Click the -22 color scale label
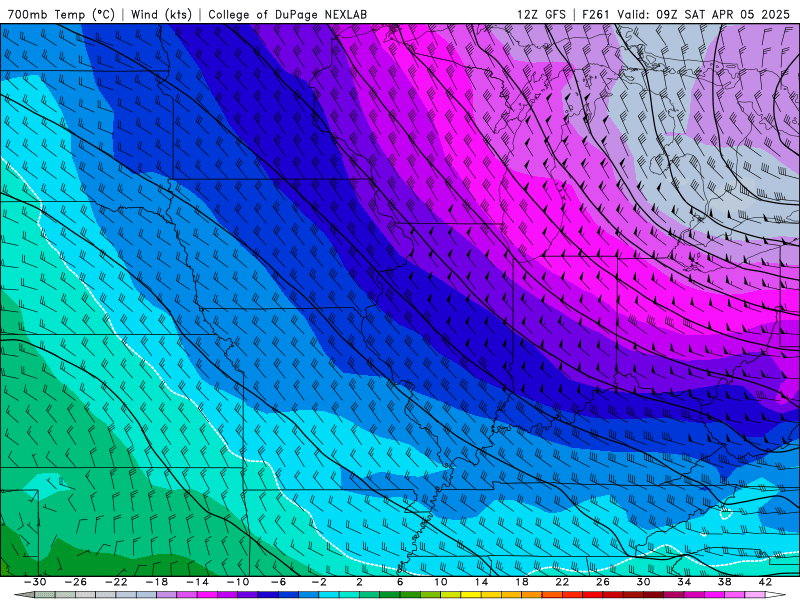The image size is (800, 600). click(x=116, y=582)
